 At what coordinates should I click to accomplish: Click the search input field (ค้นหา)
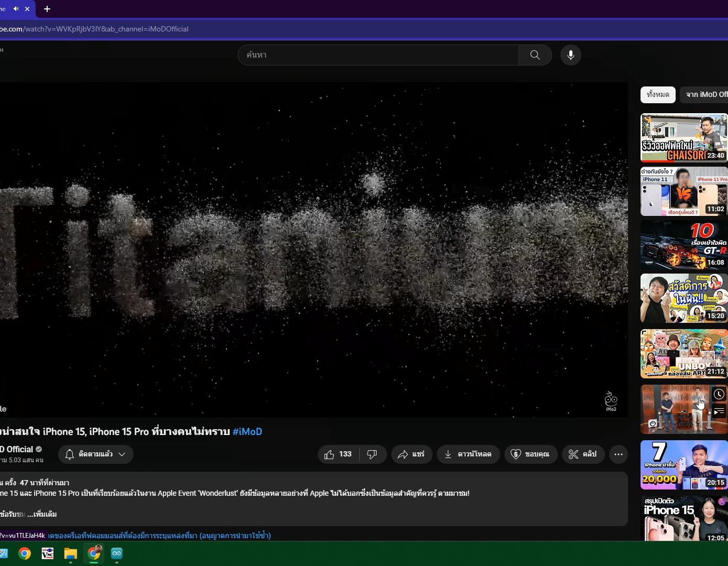[x=378, y=55]
